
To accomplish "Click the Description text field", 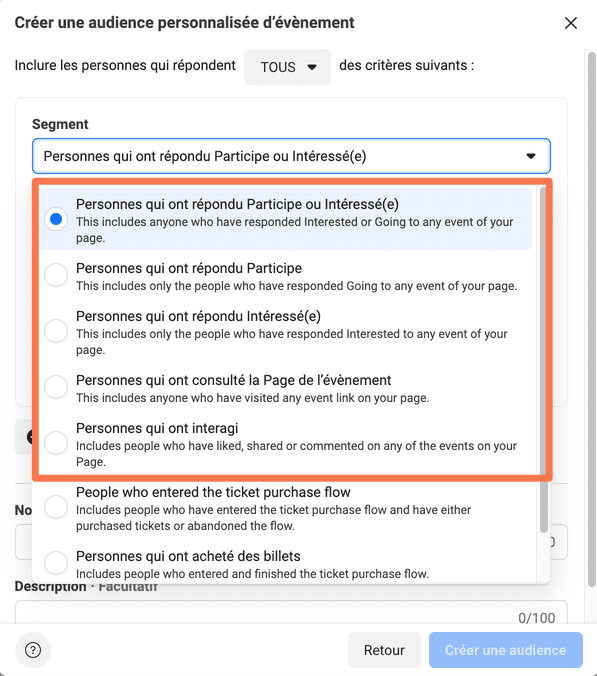I will pos(291,612).
